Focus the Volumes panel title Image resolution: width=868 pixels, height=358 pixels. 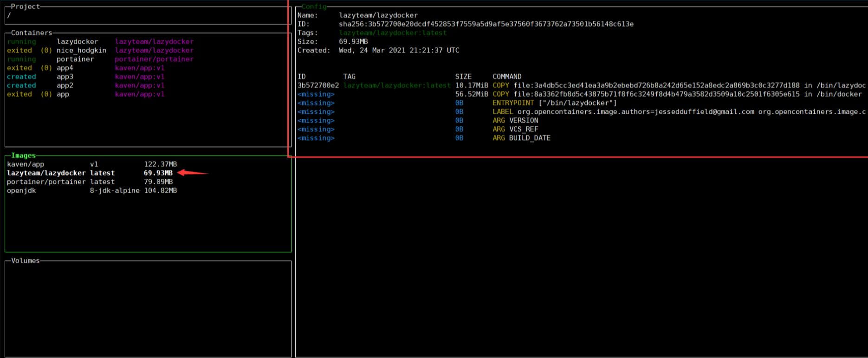[26, 261]
